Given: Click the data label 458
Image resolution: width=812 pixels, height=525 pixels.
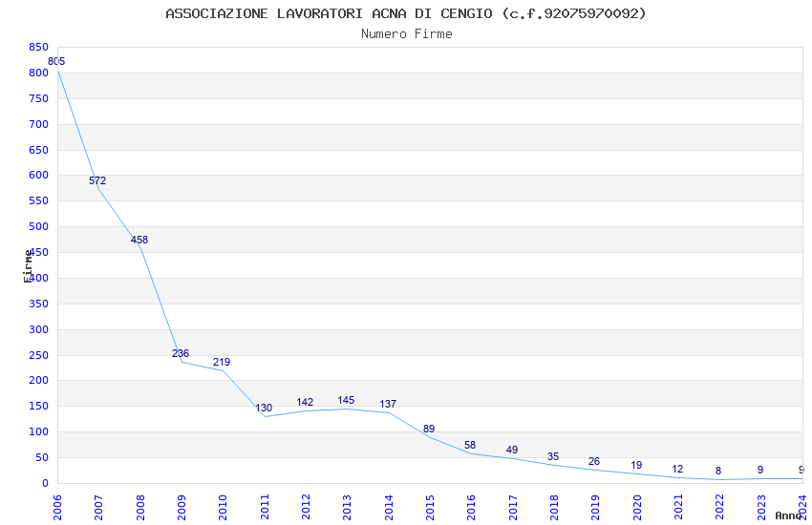Looking at the screenshot, I should [x=139, y=240].
